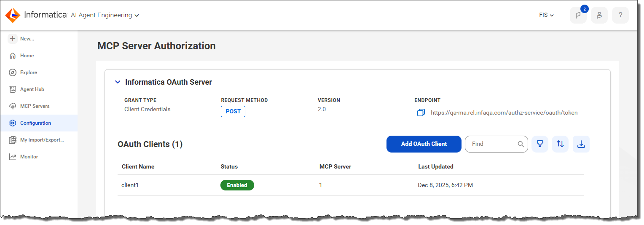Click the Client Credentials grant type value
Viewport: 644px width, 225px height.
click(148, 109)
